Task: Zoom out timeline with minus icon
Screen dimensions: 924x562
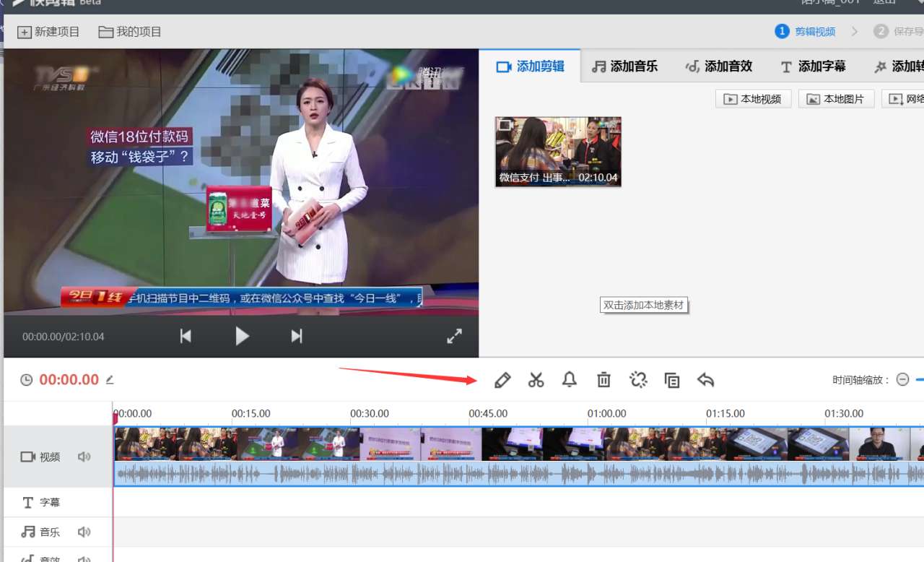Action: [x=902, y=379]
